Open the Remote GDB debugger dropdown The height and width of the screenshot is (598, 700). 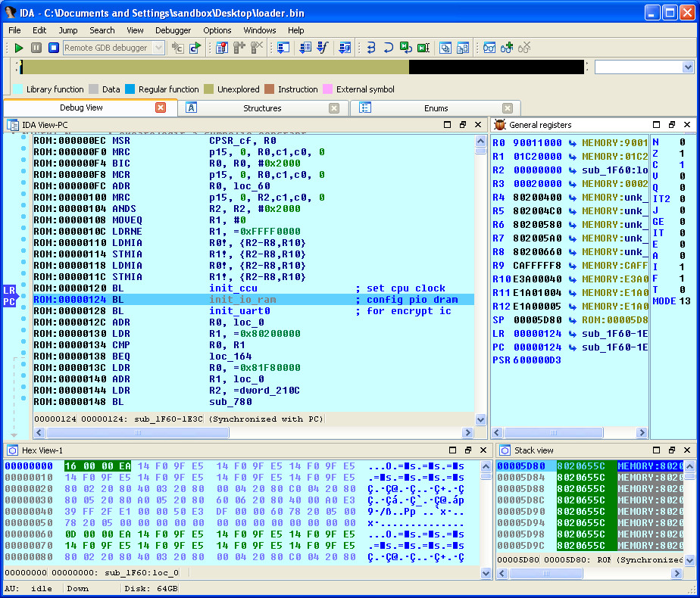coord(158,48)
